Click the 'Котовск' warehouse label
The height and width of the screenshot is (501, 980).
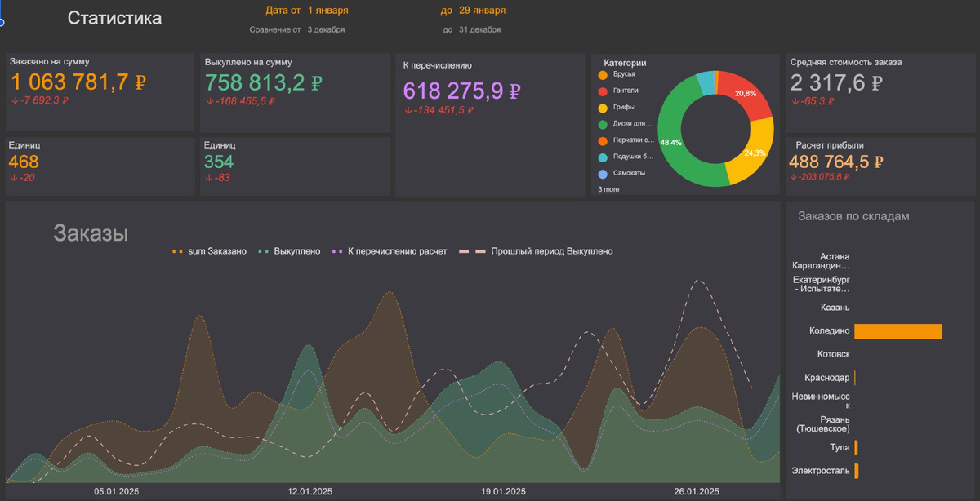[x=834, y=354]
